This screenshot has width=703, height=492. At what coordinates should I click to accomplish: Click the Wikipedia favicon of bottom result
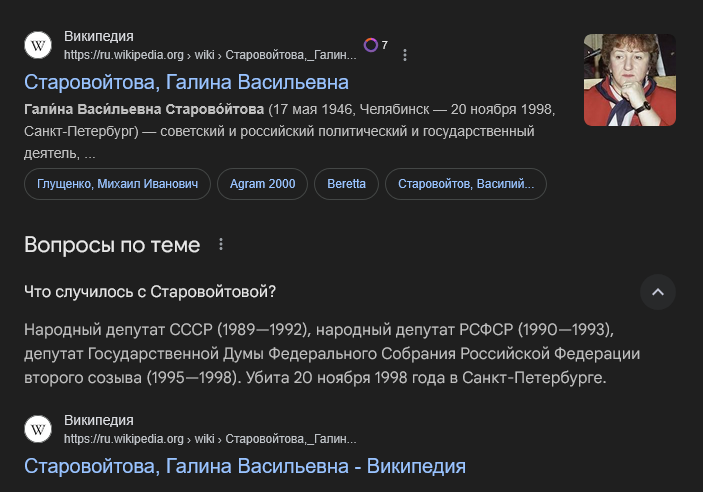tap(38, 429)
